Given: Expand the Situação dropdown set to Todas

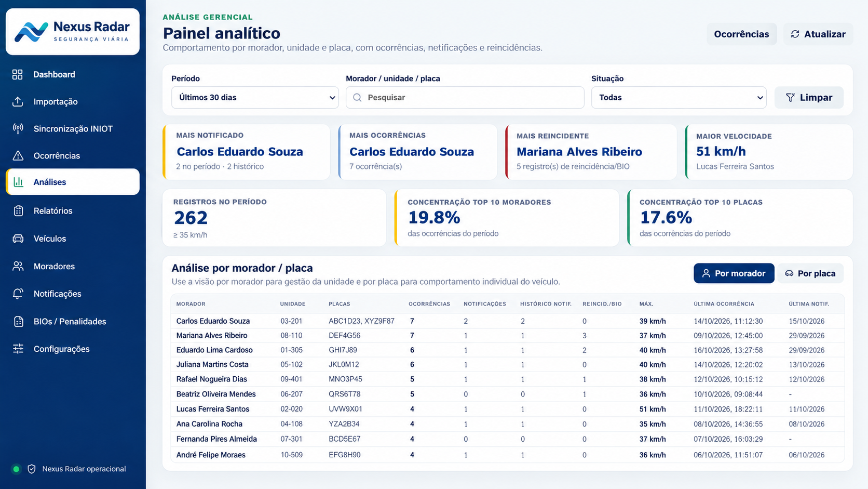Looking at the screenshot, I should coord(679,97).
